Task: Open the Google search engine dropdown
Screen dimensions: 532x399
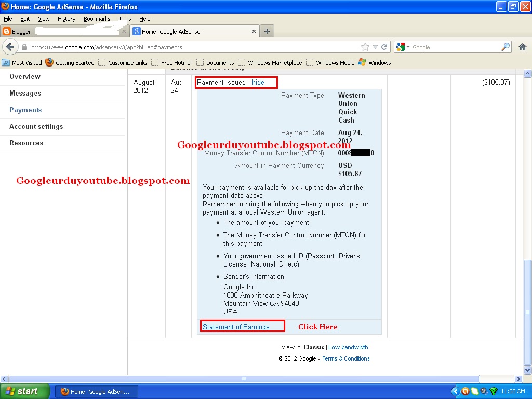Action: pos(403,47)
